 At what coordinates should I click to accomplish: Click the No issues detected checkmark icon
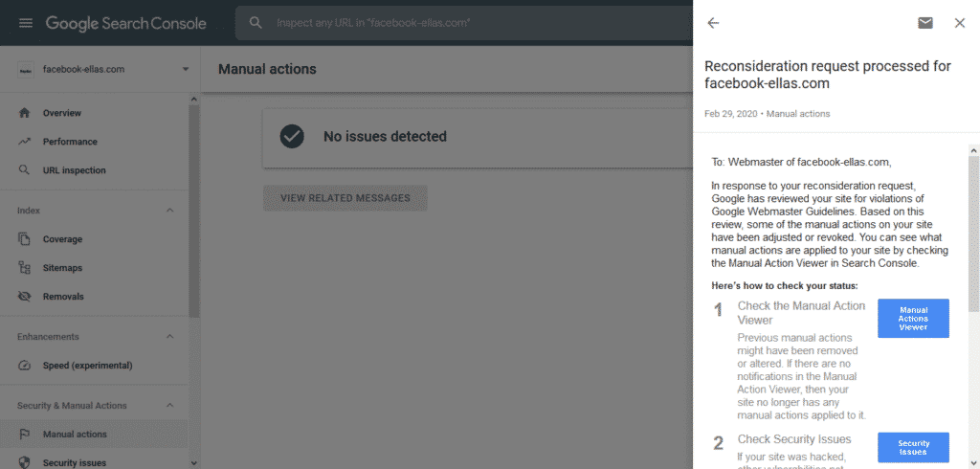pyautogui.click(x=292, y=136)
